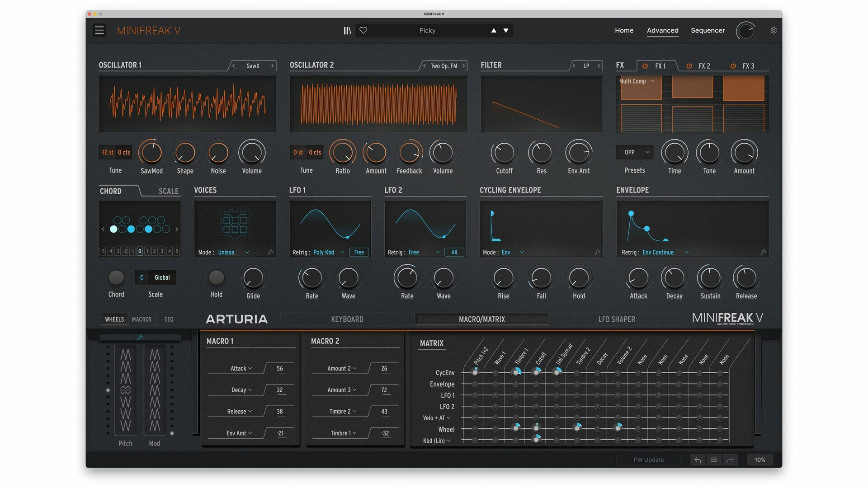This screenshot has width=868, height=488.
Task: Load previous preset with up arrow
Action: (x=494, y=30)
